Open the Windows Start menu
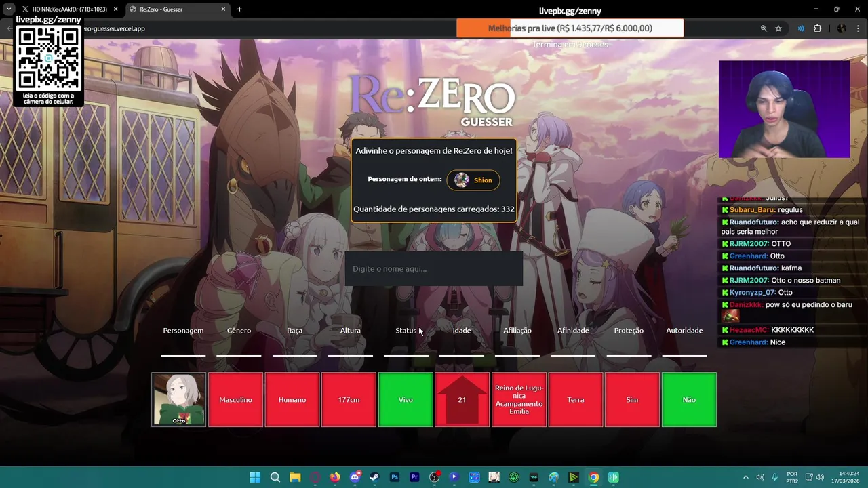This screenshot has width=868, height=488. tap(255, 477)
